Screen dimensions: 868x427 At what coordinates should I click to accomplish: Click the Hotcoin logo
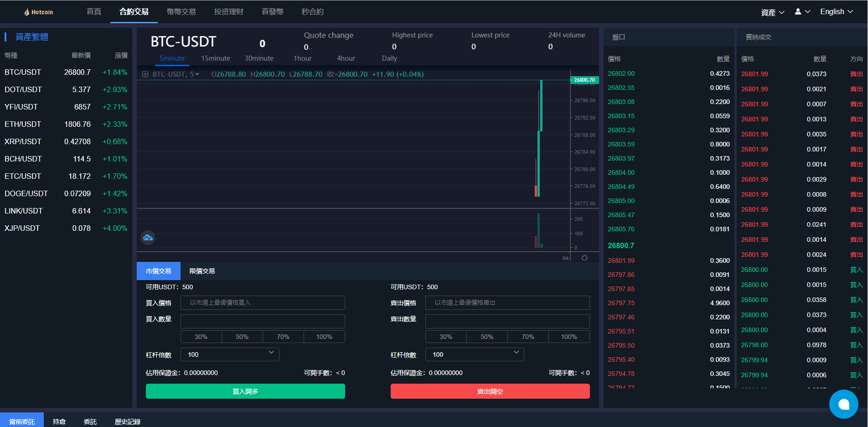(x=39, y=12)
